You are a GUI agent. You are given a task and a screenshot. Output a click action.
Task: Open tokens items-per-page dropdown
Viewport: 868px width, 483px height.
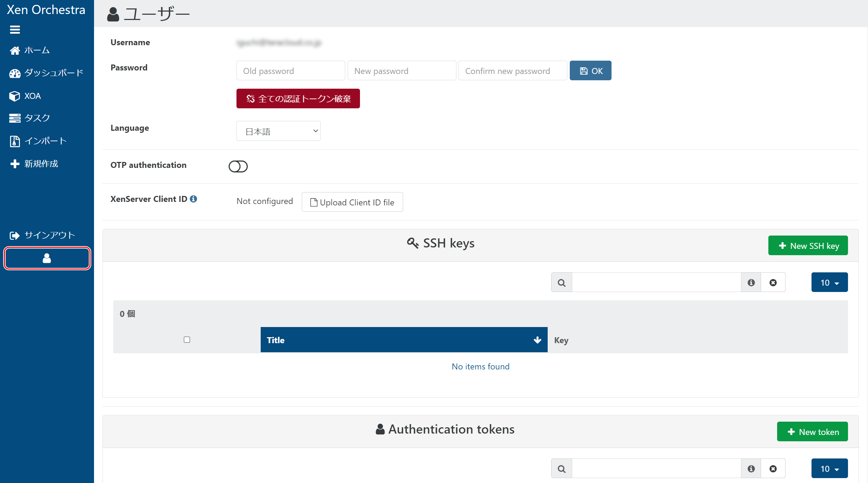[830, 469]
